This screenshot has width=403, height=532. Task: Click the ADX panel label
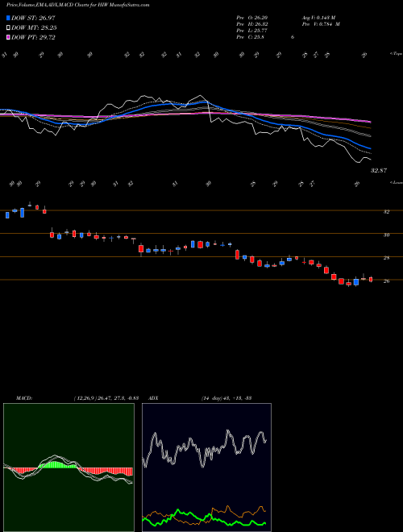pos(153,398)
